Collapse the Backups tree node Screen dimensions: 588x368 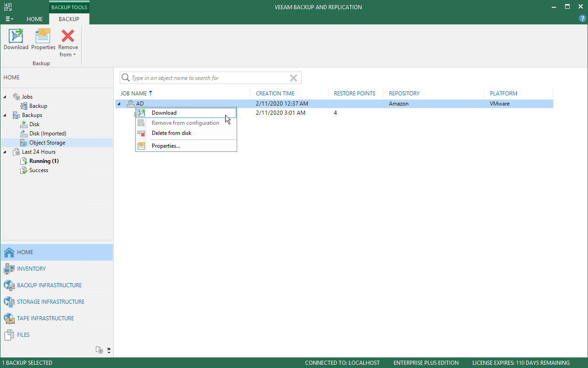pyautogui.click(x=5, y=115)
